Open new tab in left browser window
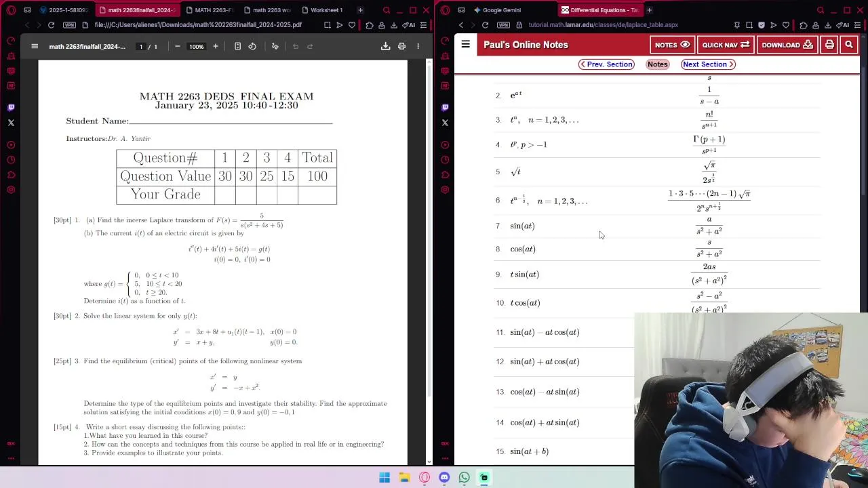This screenshot has width=868, height=488. pos(360,10)
